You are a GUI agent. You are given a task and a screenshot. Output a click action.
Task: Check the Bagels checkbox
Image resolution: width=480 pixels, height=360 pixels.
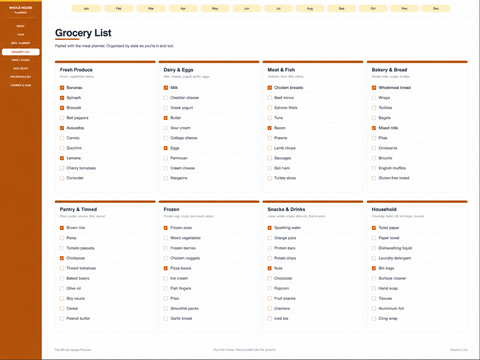[374, 118]
